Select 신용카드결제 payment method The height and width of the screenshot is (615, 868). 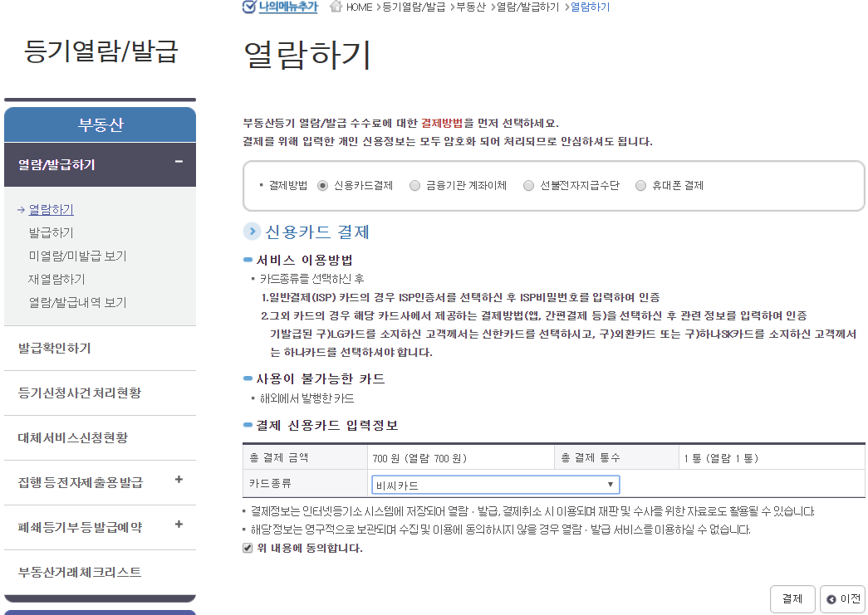322,186
